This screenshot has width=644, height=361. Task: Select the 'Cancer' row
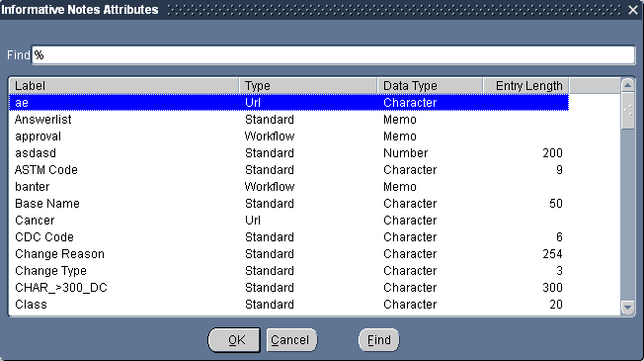pos(289,221)
